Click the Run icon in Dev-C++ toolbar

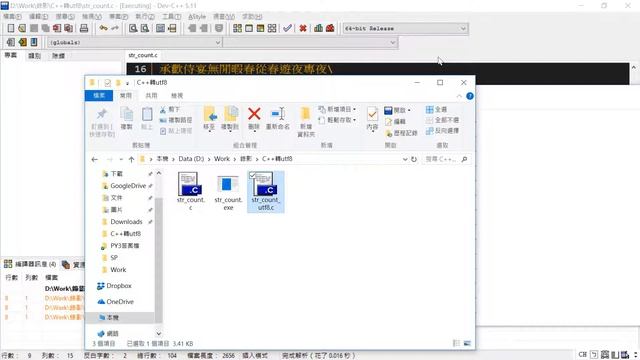(x=249, y=28)
